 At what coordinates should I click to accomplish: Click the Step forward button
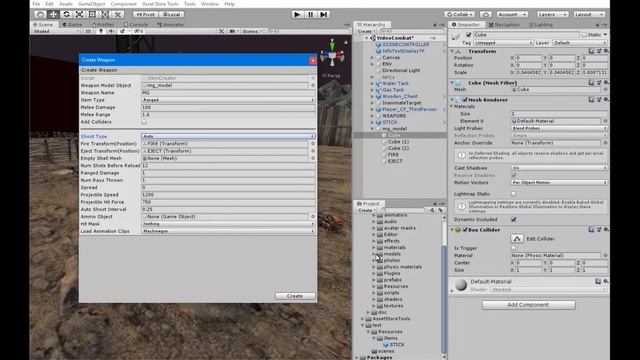coord(324,14)
